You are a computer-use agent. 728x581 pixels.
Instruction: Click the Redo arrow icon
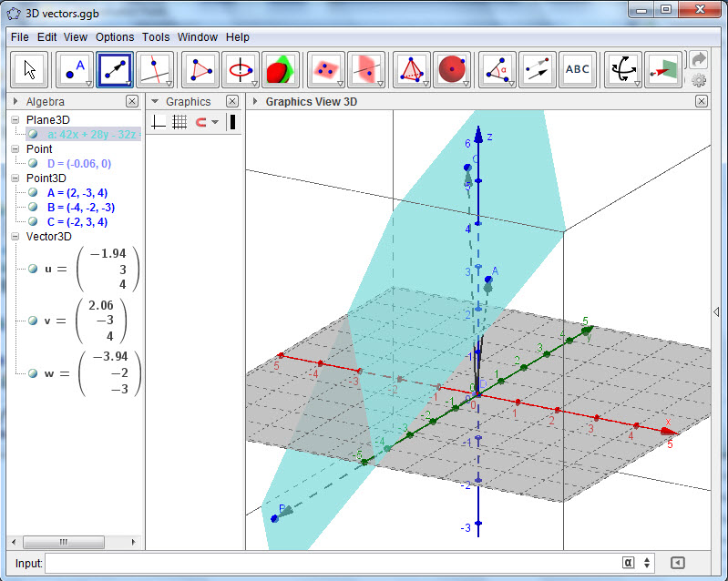699,59
